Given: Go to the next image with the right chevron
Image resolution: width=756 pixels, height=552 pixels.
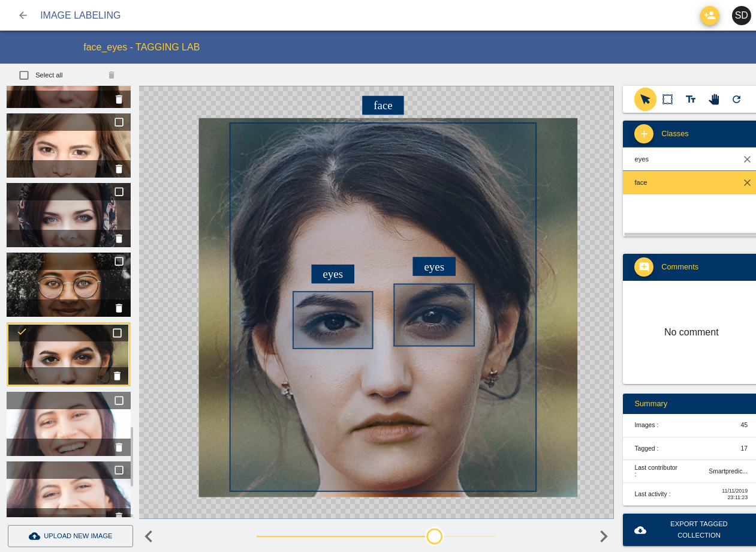Looking at the screenshot, I should [x=603, y=536].
